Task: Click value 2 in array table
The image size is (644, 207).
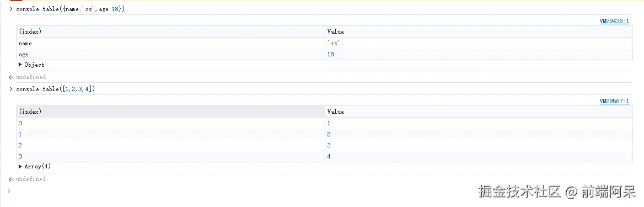Action: (x=479, y=134)
